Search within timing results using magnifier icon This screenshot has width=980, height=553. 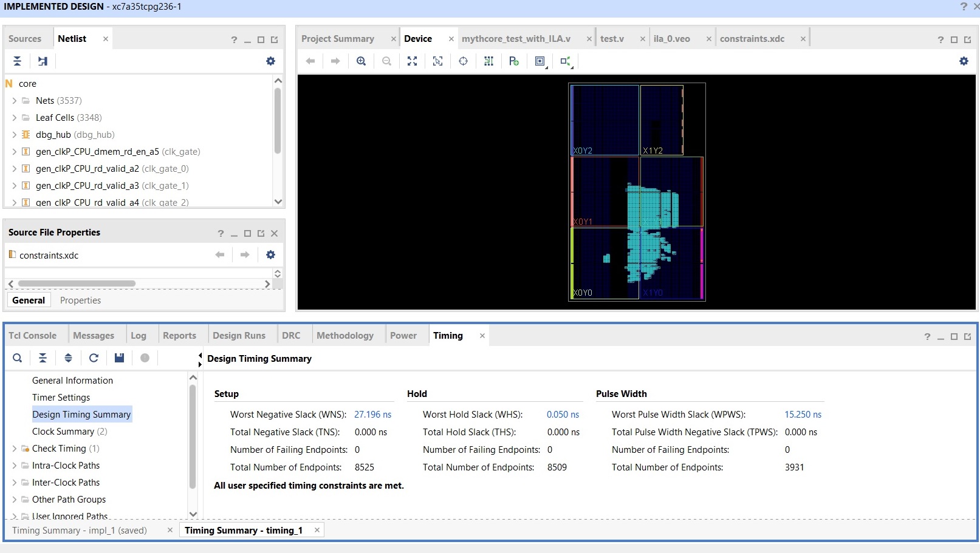[17, 358]
